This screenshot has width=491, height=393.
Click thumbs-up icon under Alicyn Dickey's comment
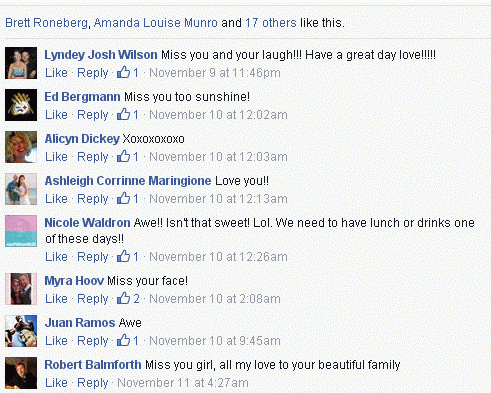point(123,156)
